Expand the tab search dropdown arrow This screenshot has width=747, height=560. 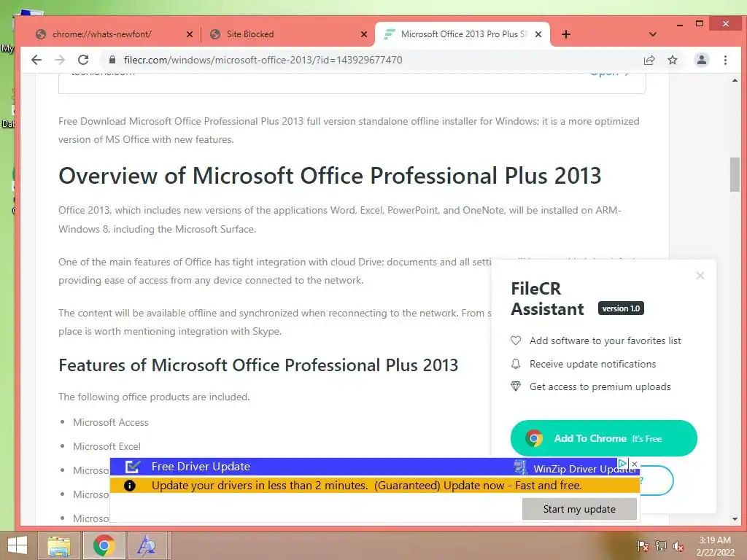tap(653, 34)
